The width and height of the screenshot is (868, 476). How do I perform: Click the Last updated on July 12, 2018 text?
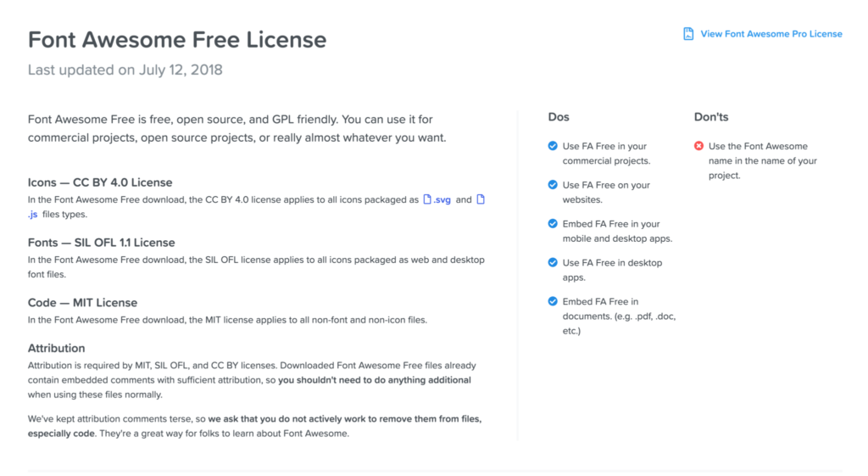pos(125,70)
